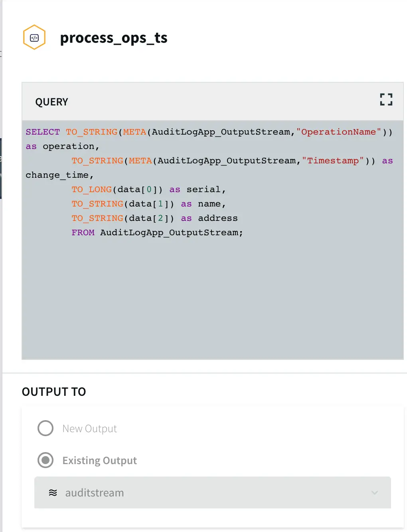Click the OUTPUT TO section heading

click(54, 392)
